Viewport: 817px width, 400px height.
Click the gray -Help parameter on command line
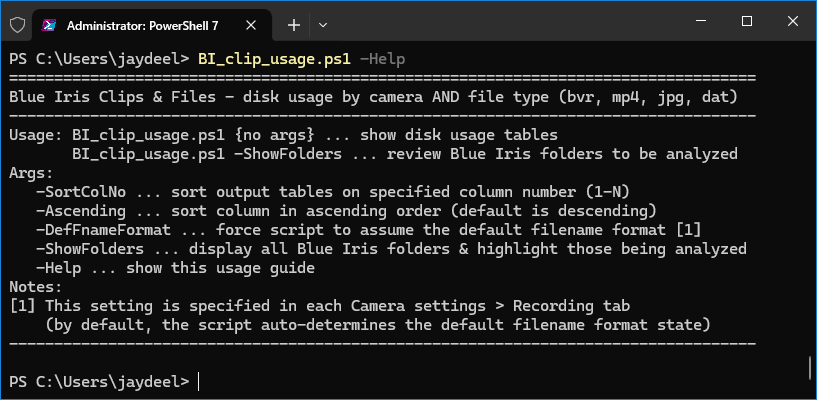[x=382, y=59]
